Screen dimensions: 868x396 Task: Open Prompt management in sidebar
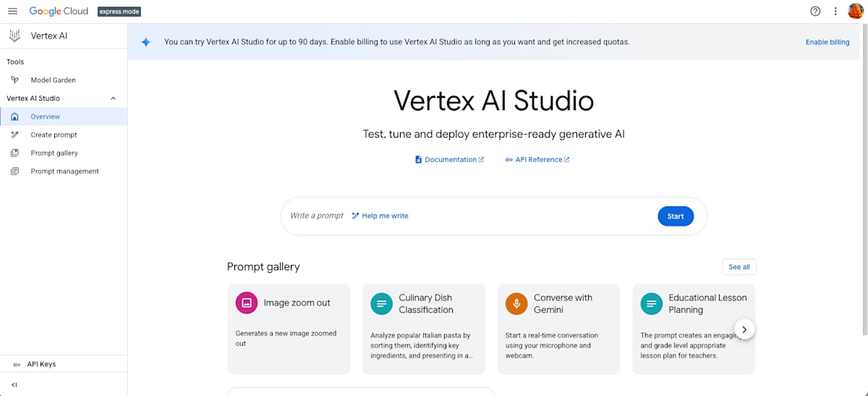(64, 172)
